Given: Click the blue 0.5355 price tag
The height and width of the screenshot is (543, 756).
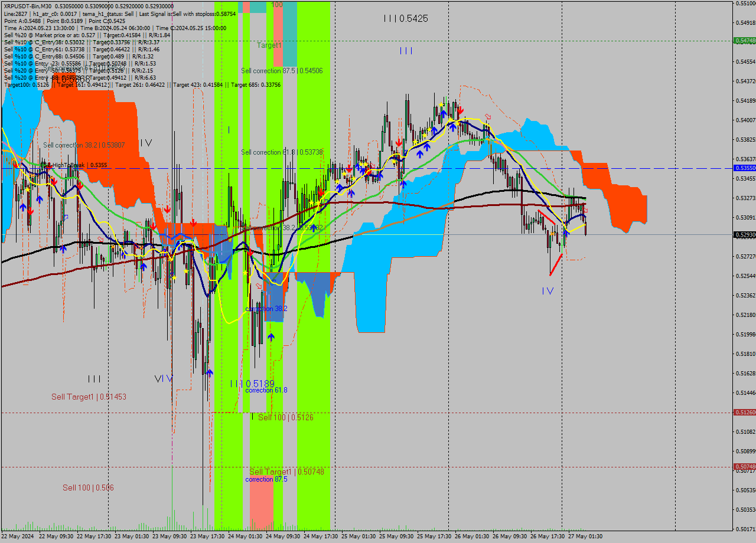Looking at the screenshot, I should click(744, 168).
